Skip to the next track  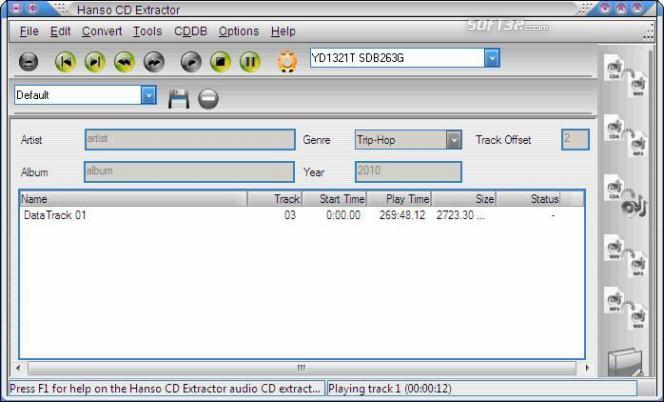pyautogui.click(x=95, y=62)
